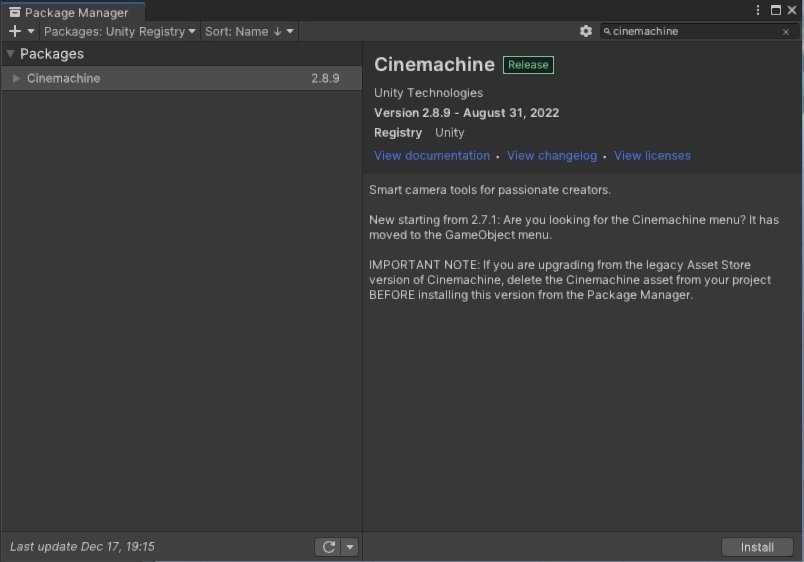Click the search field containing cinemachine
The width and height of the screenshot is (804, 562).
699,31
